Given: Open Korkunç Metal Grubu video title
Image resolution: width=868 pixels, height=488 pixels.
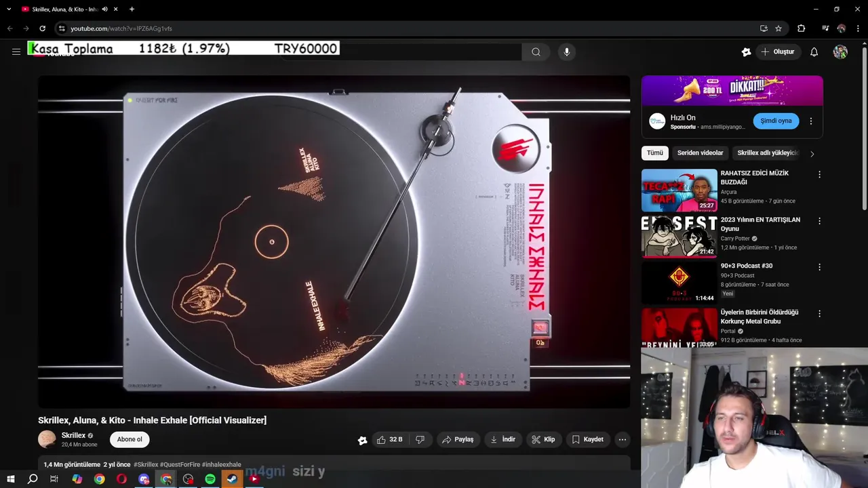Looking at the screenshot, I should tap(759, 317).
